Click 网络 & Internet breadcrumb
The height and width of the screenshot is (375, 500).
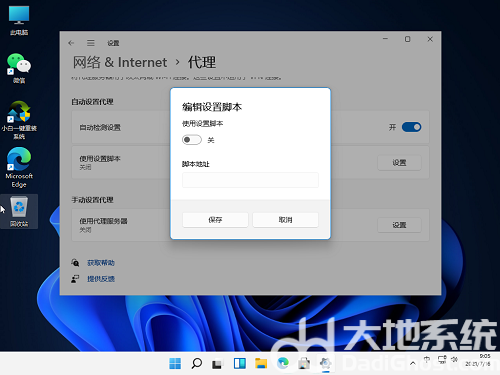[x=120, y=62]
